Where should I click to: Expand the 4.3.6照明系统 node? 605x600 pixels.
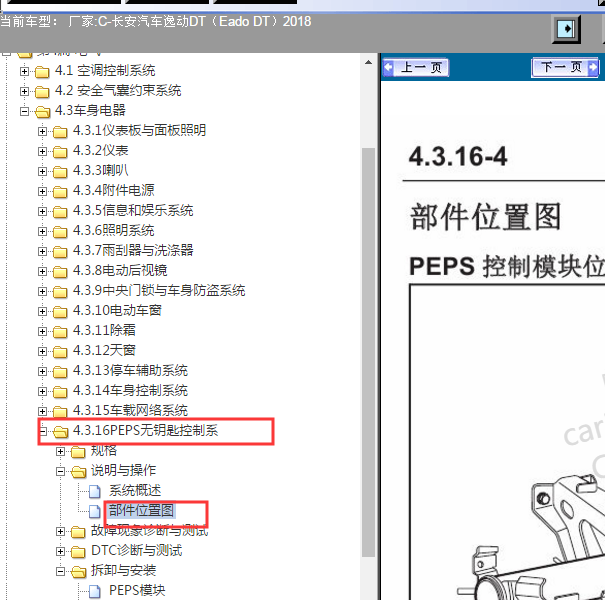[42, 232]
